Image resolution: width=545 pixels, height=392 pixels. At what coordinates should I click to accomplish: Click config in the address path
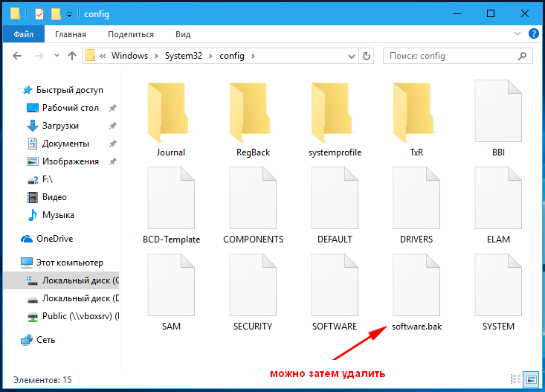pos(232,56)
